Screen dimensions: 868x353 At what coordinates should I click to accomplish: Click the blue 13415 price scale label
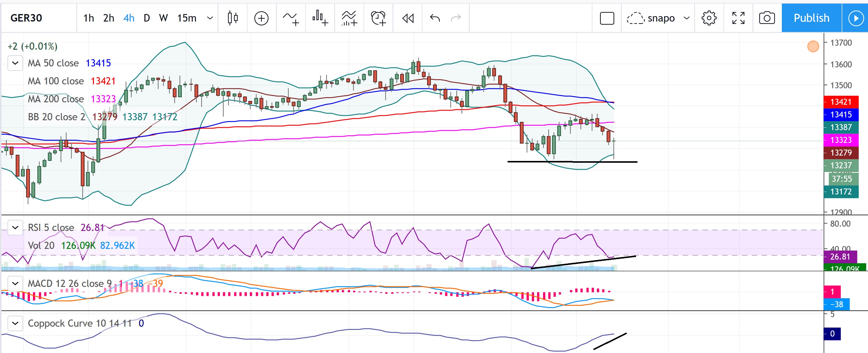pos(841,115)
